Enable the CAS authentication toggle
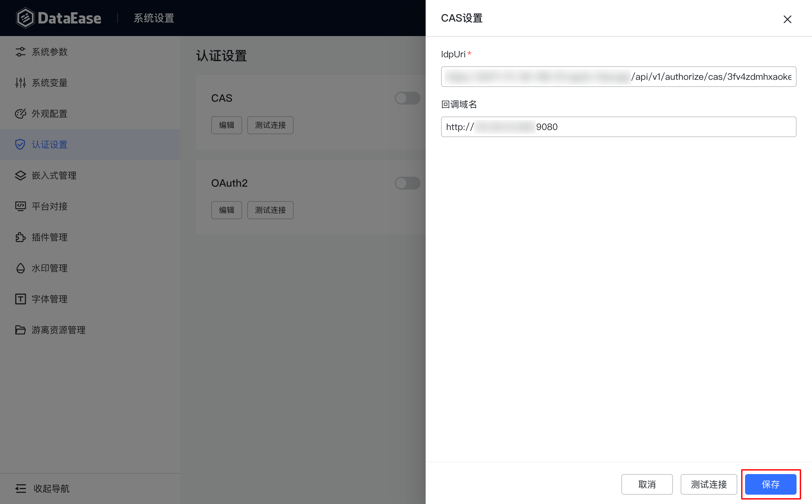The height and width of the screenshot is (504, 812). (407, 98)
